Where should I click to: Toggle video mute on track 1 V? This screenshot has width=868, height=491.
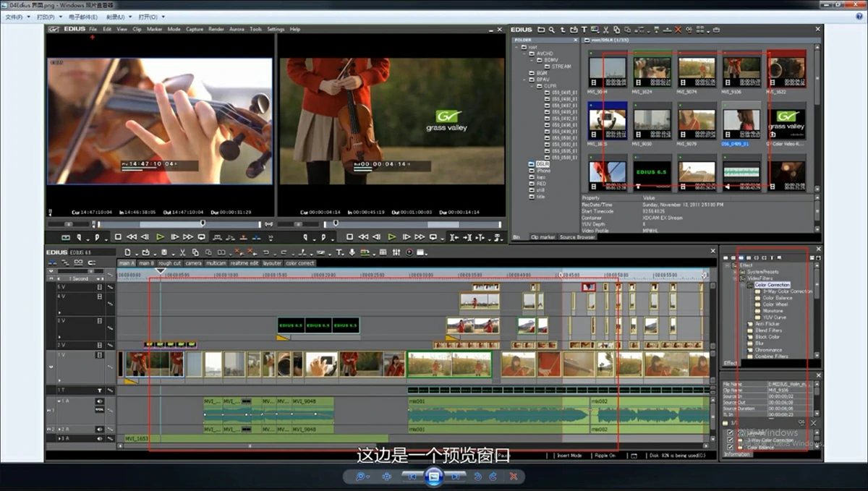tap(100, 356)
